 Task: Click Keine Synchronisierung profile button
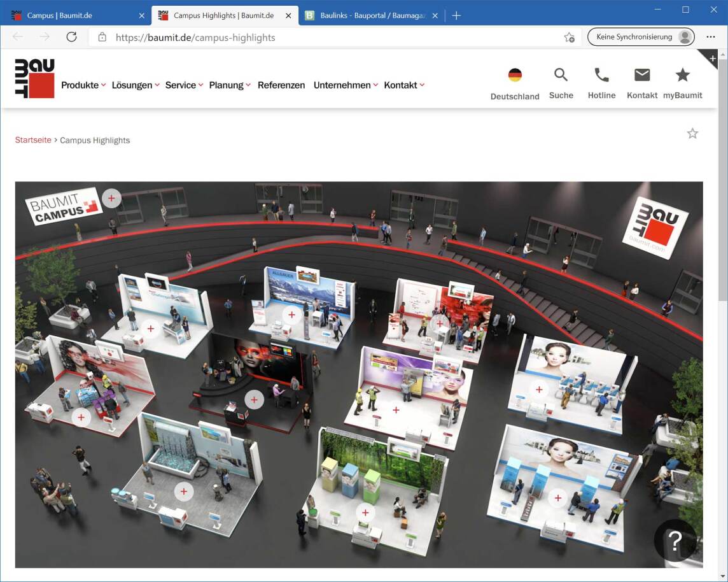[641, 37]
